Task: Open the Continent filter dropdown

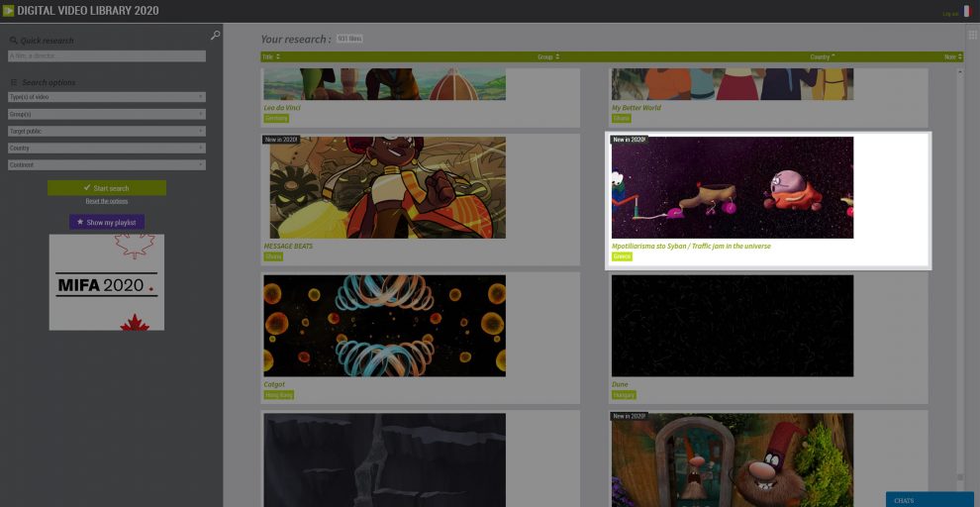Action: [107, 164]
